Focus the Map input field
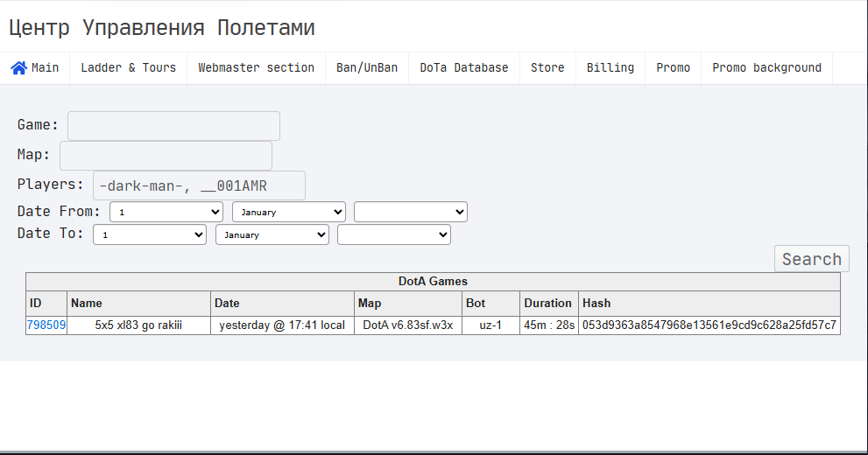This screenshot has height=455, width=868. pos(166,156)
